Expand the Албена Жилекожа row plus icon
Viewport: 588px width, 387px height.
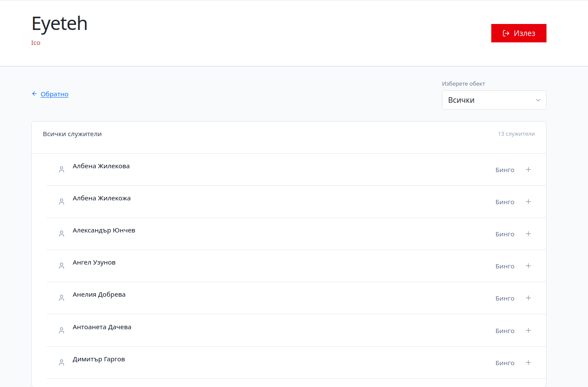[x=528, y=202]
